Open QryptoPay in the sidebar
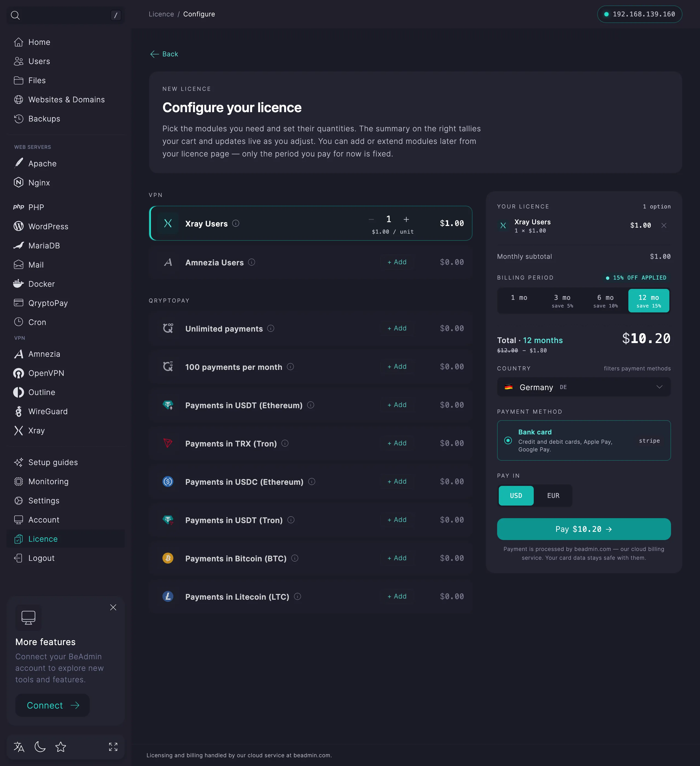 coord(66,303)
